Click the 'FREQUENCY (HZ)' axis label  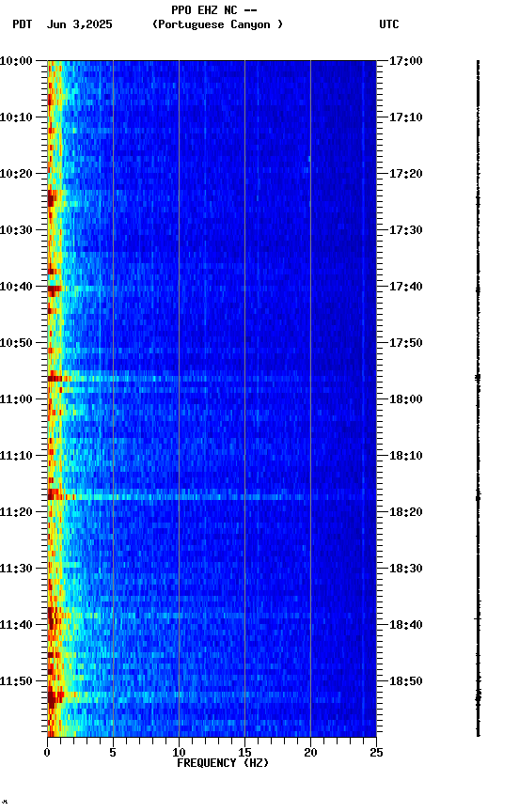click(223, 763)
